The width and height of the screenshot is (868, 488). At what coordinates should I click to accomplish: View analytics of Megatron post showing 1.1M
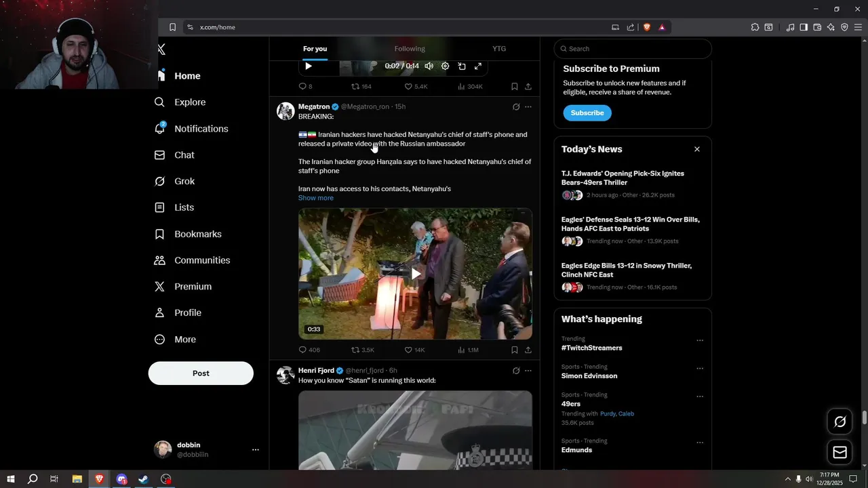tap(468, 350)
